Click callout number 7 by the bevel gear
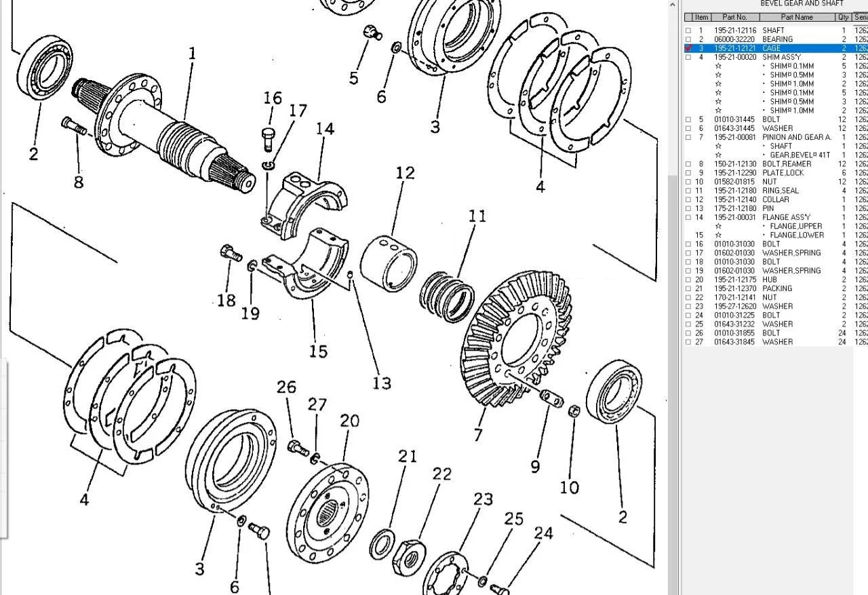Viewport: 868px width, 595px height. pos(478,434)
